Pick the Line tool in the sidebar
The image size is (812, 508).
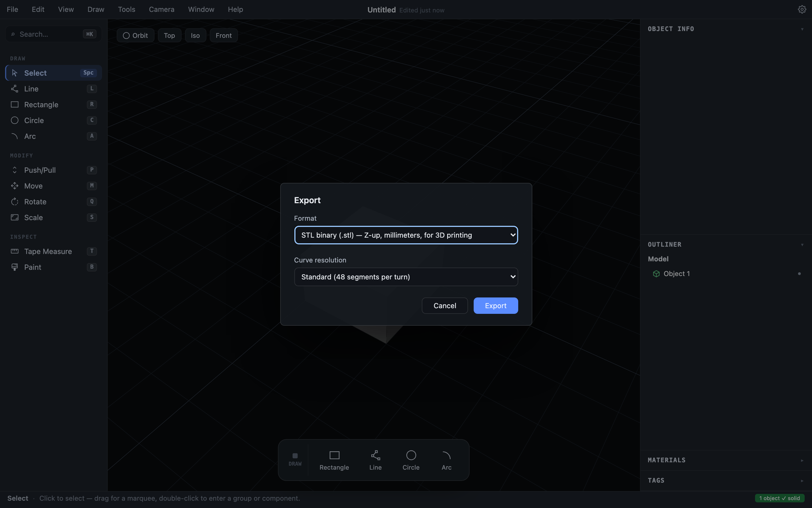point(54,89)
